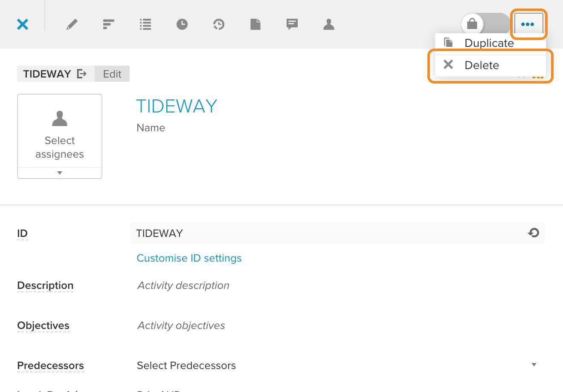Open the checklist list tab icon
563x392 pixels.
coord(145,24)
